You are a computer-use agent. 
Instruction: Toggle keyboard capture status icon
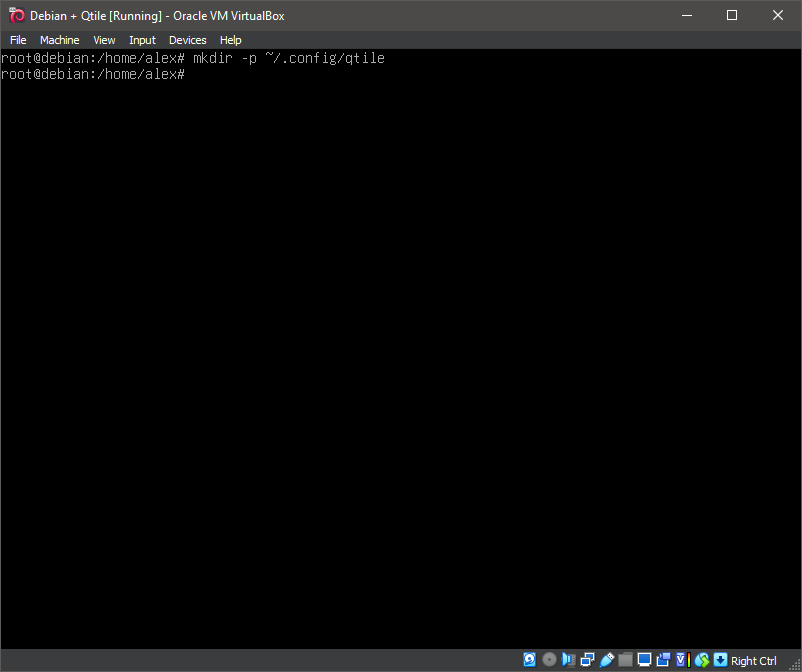[x=721, y=659]
